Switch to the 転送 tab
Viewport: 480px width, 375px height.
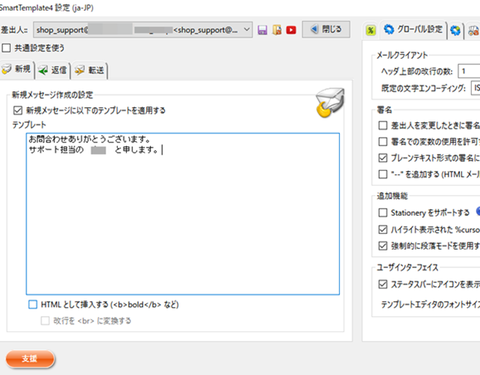pyautogui.click(x=90, y=70)
